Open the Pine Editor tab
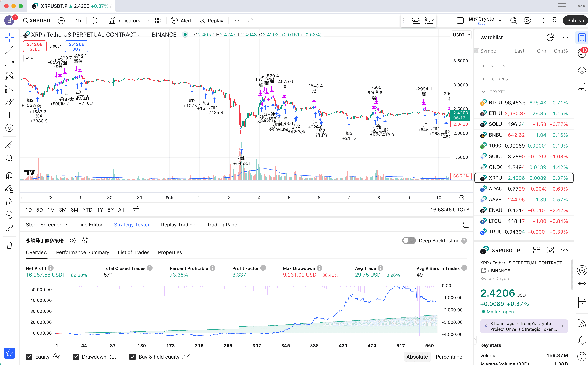588x365 pixels. tap(90, 225)
